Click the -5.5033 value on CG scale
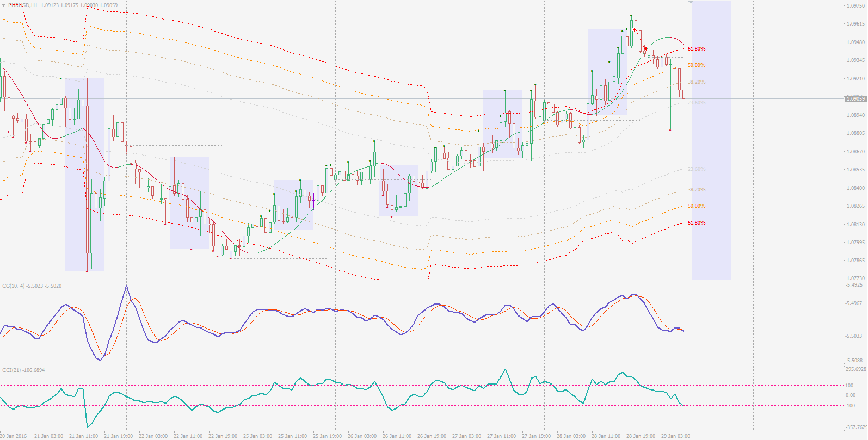 click(855, 336)
